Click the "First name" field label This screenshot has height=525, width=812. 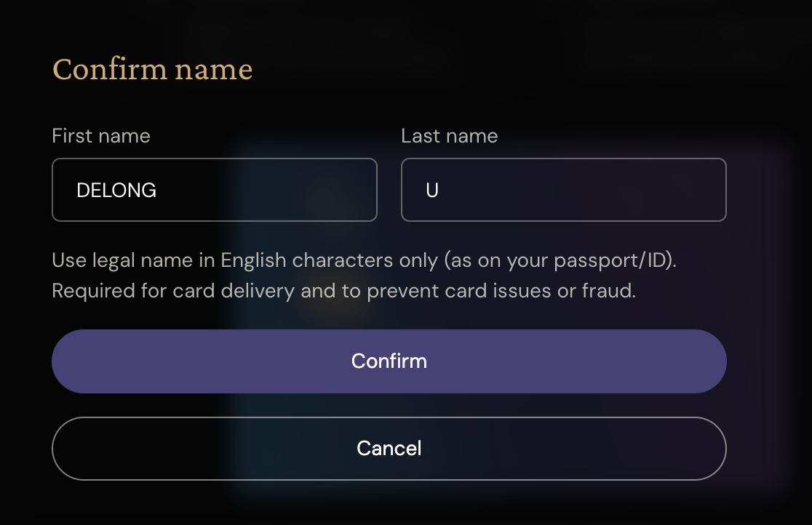[101, 136]
